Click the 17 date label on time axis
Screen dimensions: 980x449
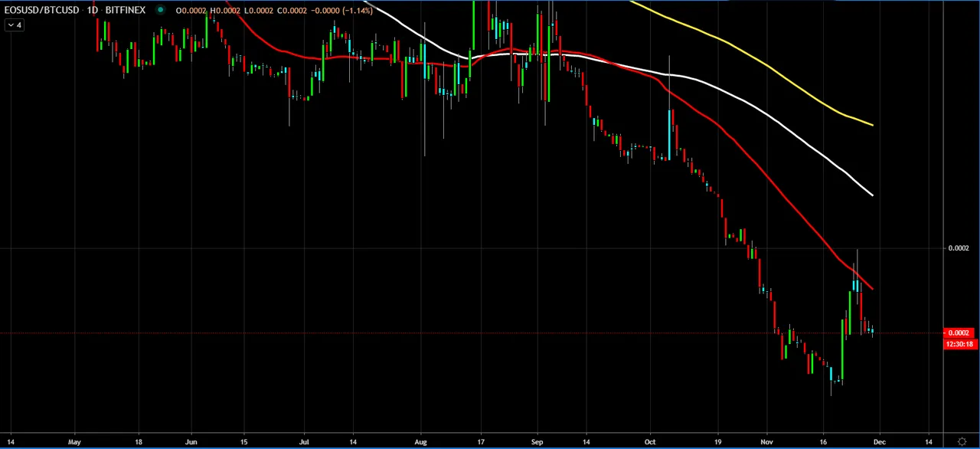click(x=480, y=442)
